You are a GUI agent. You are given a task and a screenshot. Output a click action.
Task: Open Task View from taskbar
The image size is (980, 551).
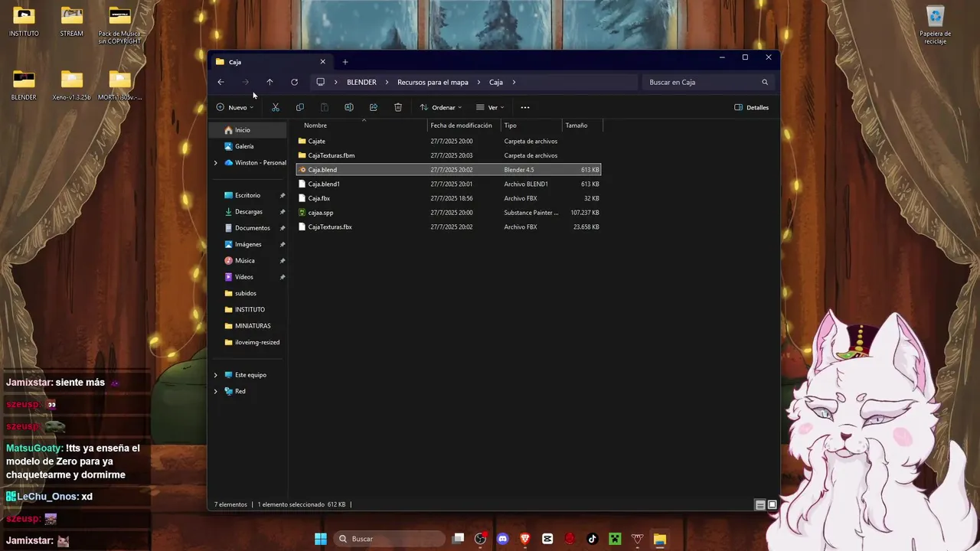point(458,539)
